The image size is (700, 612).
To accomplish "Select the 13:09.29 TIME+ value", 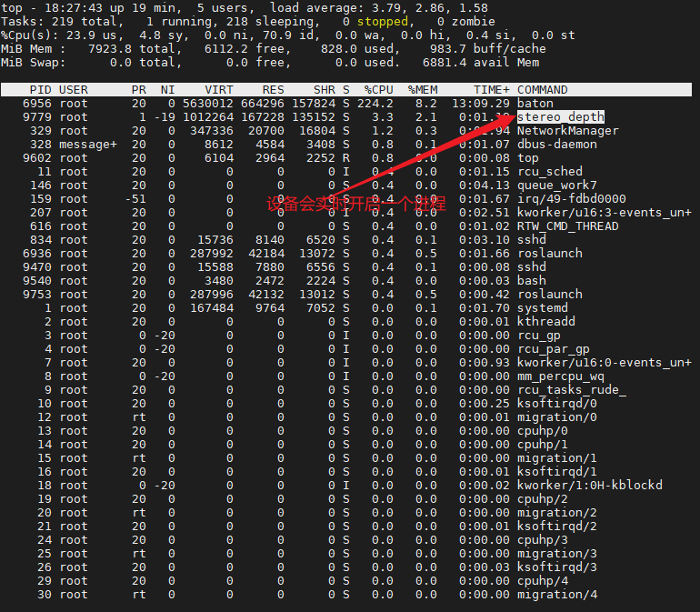I will tap(481, 104).
